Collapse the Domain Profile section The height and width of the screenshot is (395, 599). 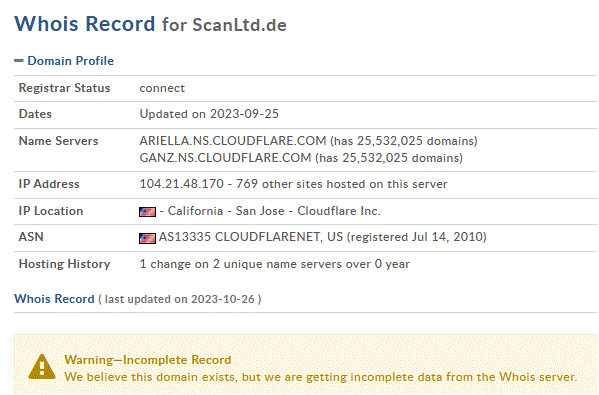click(70, 61)
